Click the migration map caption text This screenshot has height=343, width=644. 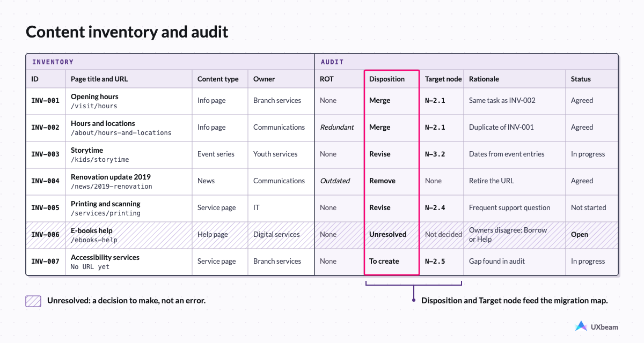point(515,301)
